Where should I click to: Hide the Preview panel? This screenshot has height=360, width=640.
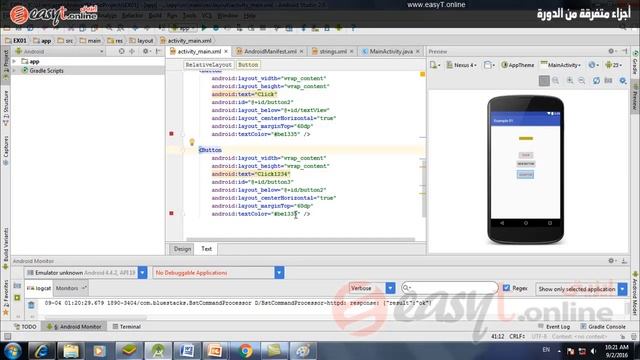[x=624, y=51]
